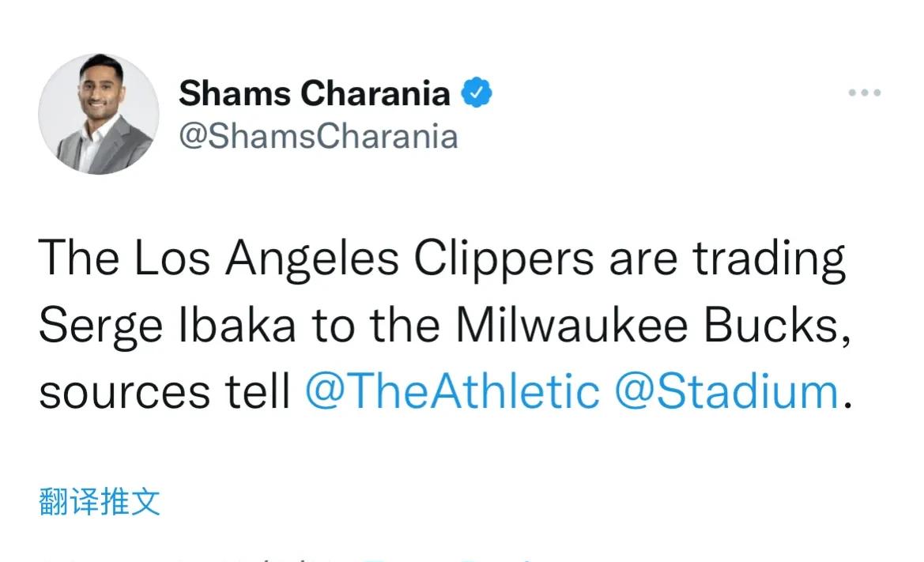Open Shams Charania's profile photo

(x=99, y=114)
